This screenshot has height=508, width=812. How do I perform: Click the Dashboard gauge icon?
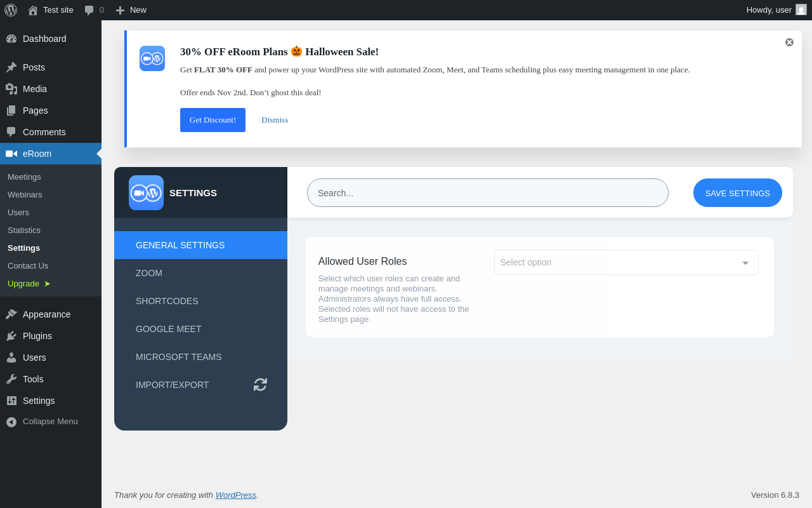click(x=11, y=39)
